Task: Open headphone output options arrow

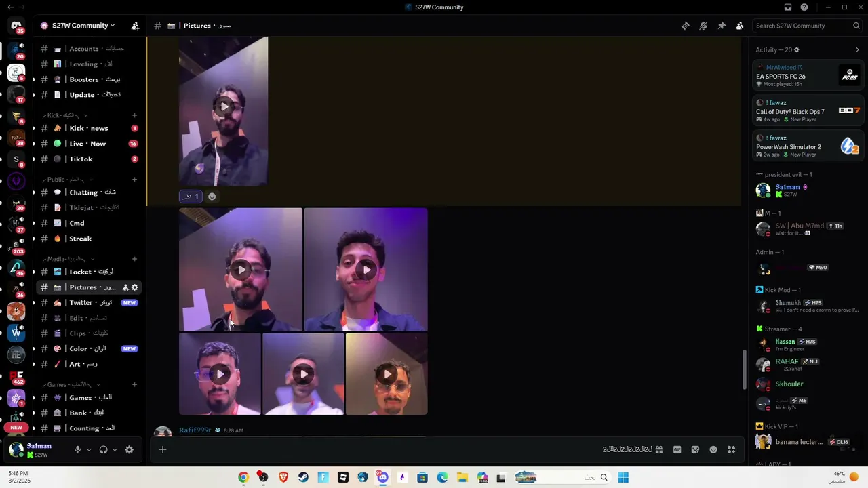Action: (x=115, y=449)
